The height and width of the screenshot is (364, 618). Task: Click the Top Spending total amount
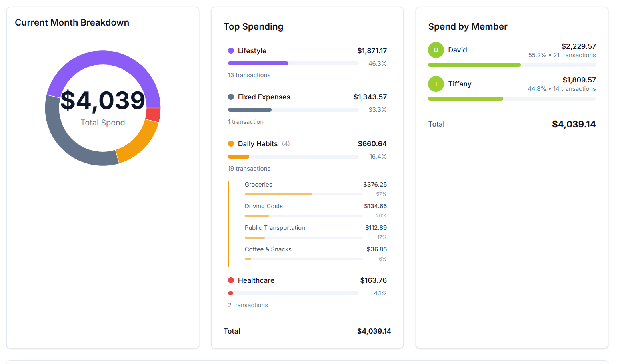point(374,331)
